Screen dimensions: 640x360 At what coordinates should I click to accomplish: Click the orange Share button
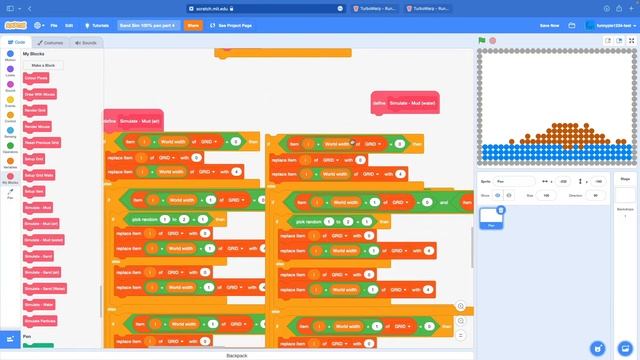point(193,25)
